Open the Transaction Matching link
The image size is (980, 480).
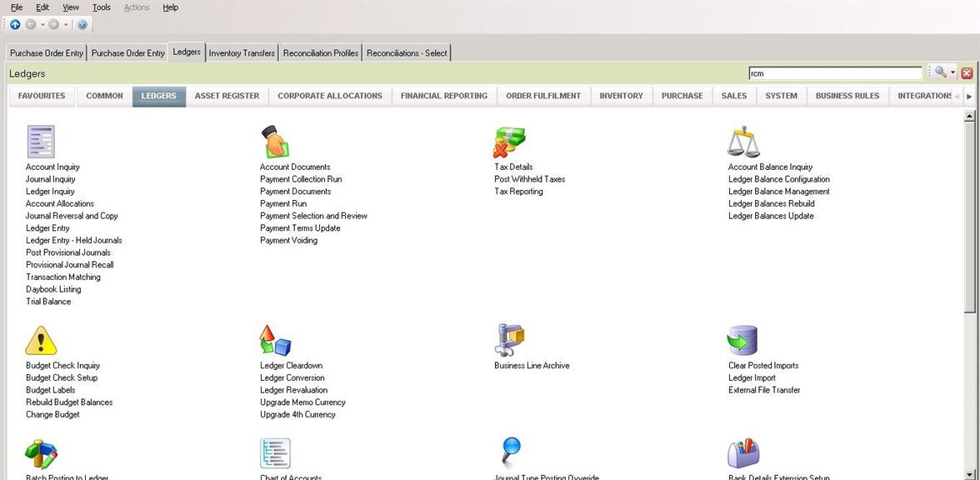pyautogui.click(x=63, y=277)
